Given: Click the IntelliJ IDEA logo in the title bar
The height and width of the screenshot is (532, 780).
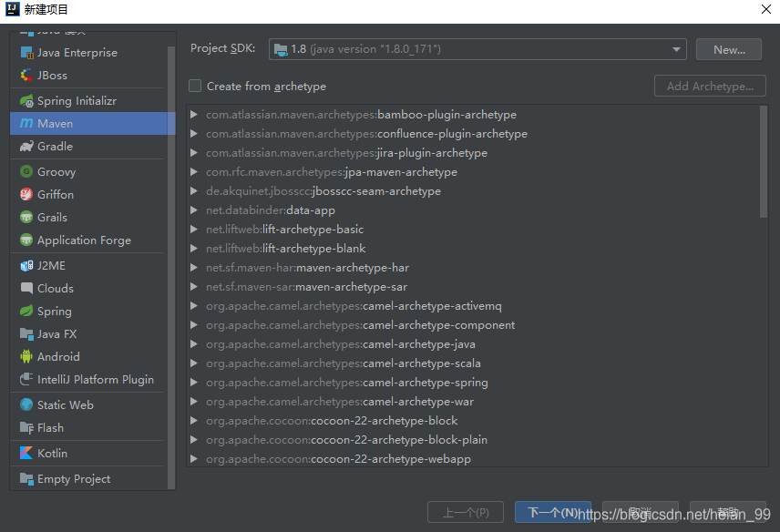Looking at the screenshot, I should coord(13,9).
